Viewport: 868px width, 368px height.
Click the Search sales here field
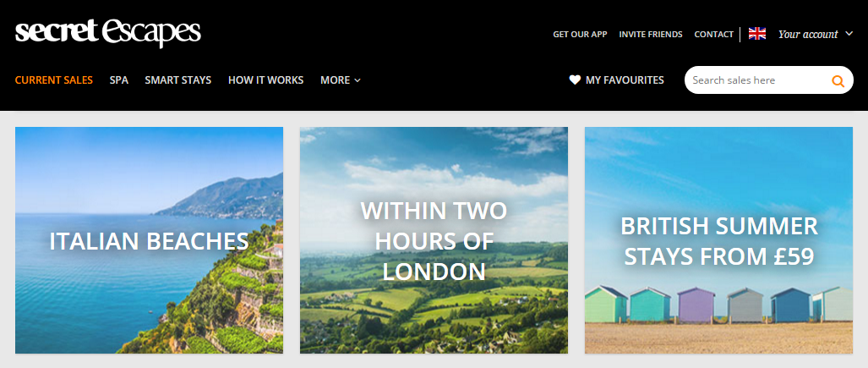coord(758,80)
